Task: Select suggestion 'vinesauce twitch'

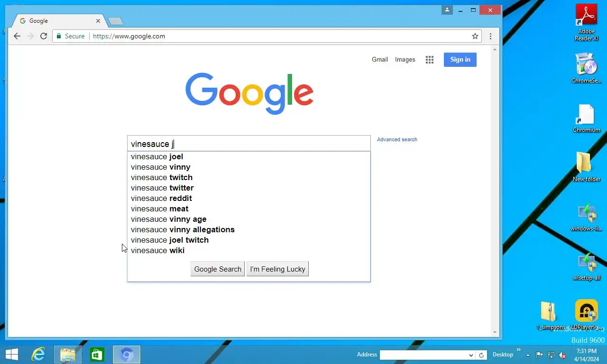Action: 248,177
